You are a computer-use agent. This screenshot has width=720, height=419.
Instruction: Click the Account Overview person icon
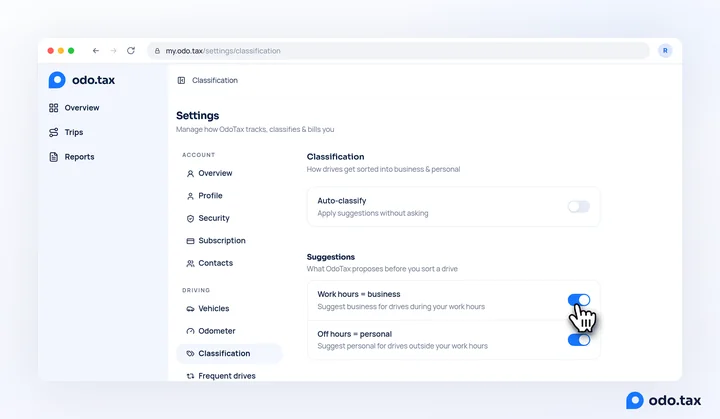(190, 174)
